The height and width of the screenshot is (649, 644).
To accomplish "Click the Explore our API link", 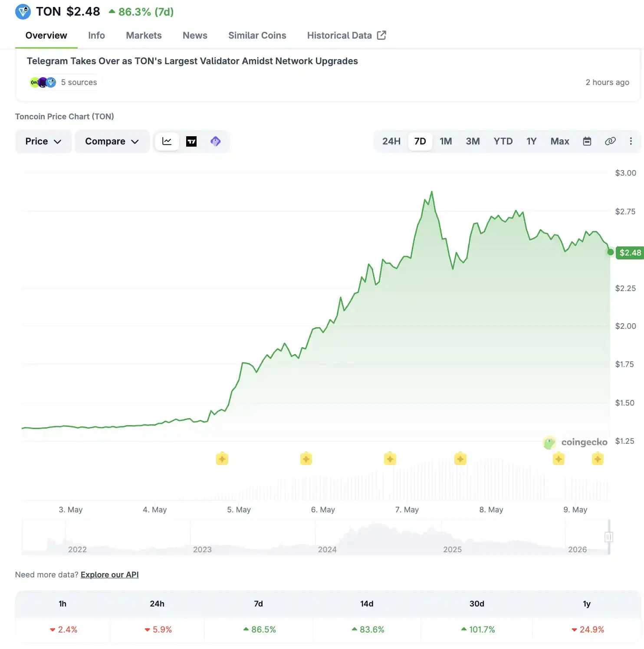I will click(x=110, y=575).
